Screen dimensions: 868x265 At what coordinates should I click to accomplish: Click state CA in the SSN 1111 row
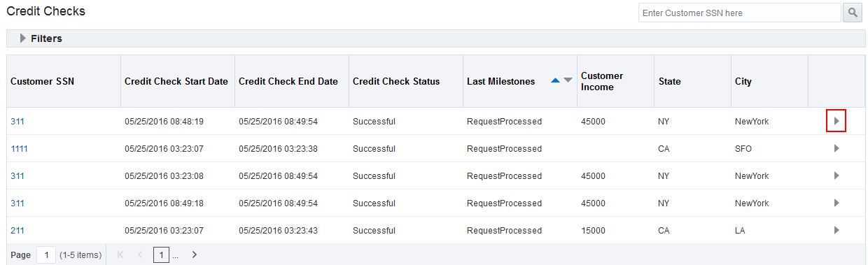[664, 149]
